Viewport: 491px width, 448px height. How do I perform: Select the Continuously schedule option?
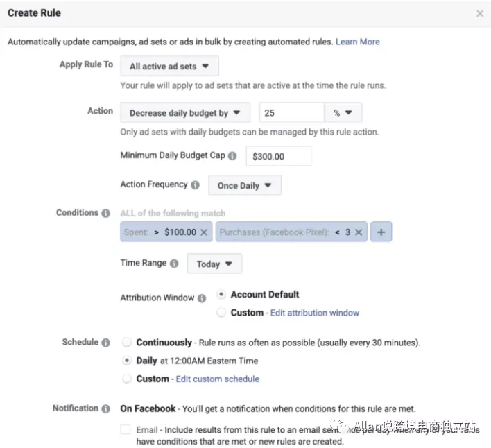click(126, 342)
